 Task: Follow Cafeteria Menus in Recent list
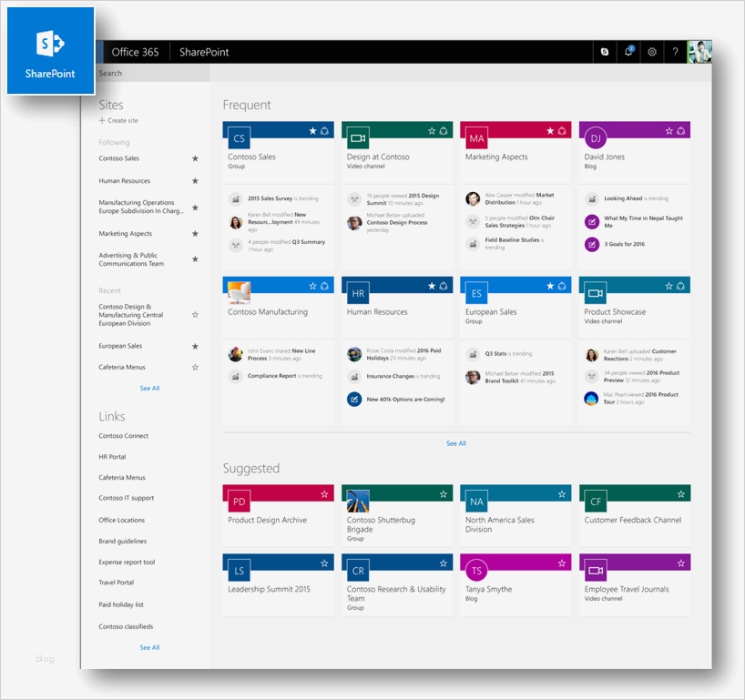pos(195,367)
